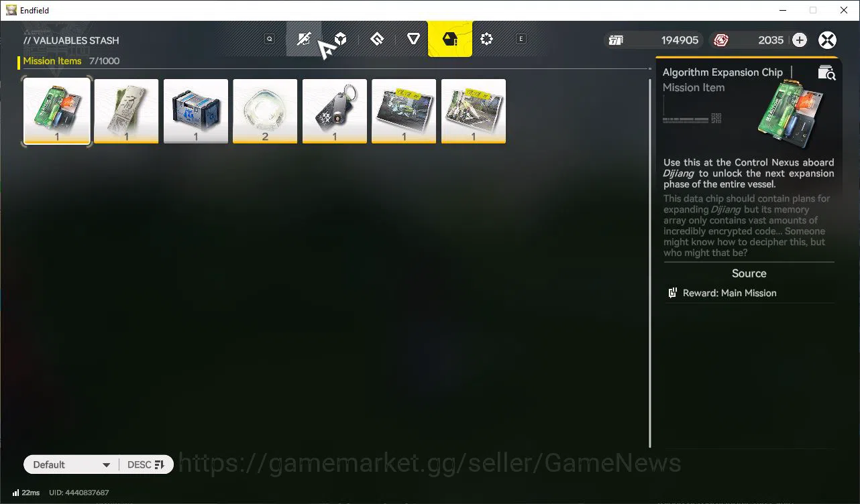860x504 pixels.
Task: Click the ticket currency icon beside 194905
Action: (616, 40)
